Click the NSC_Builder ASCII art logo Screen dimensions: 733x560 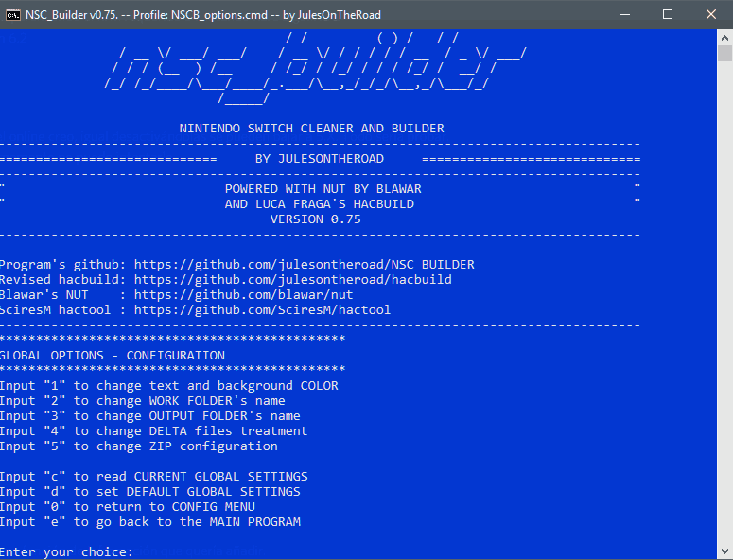point(316,69)
